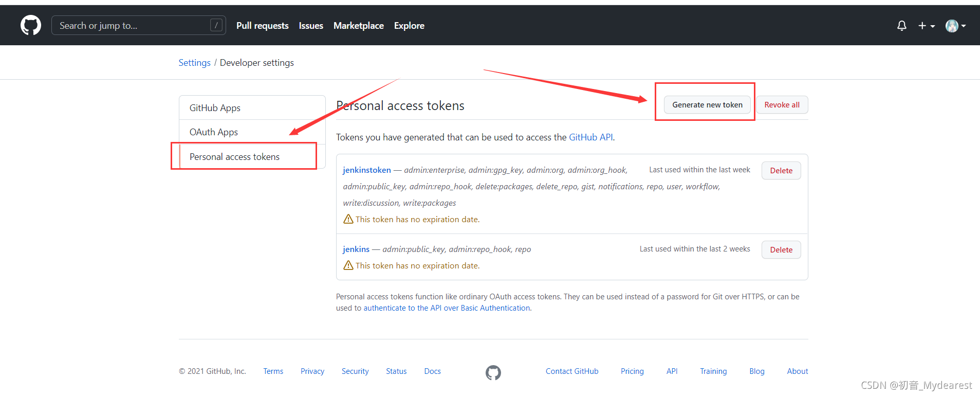This screenshot has height=396, width=980.
Task: Open Docs in the footer
Action: point(433,371)
